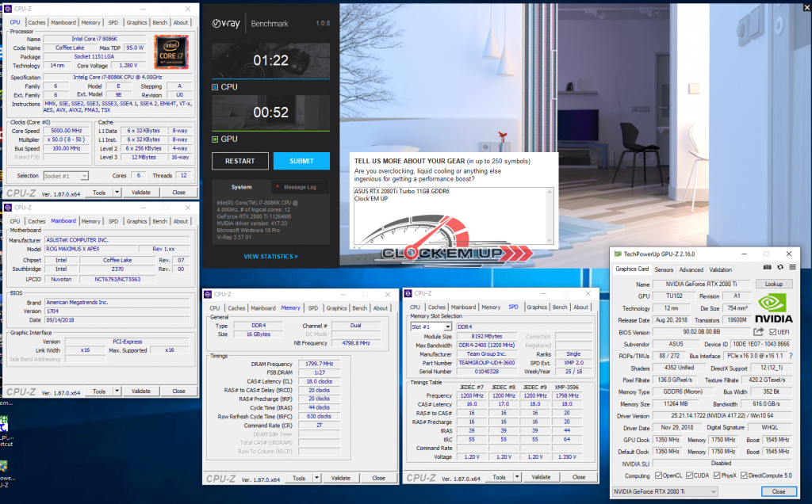Expand Tools arrow in CPU-Z SPD window
This screenshot has width=812, height=504.
click(x=517, y=477)
